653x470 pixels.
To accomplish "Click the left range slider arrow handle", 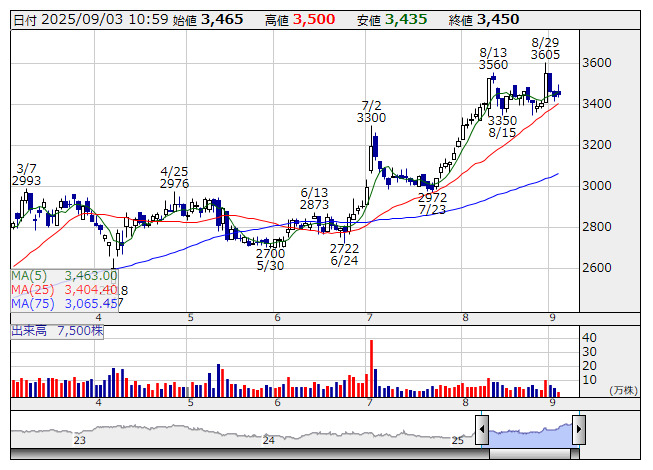I will [482, 429].
